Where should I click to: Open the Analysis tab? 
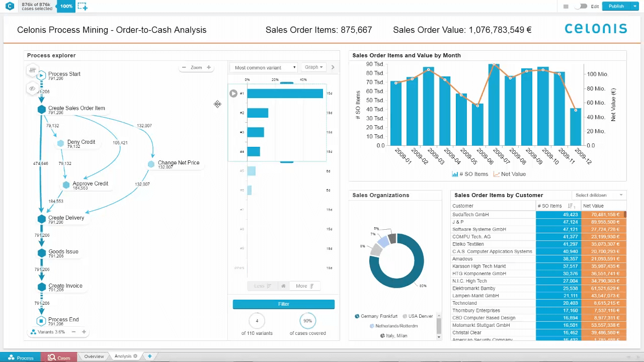123,356
